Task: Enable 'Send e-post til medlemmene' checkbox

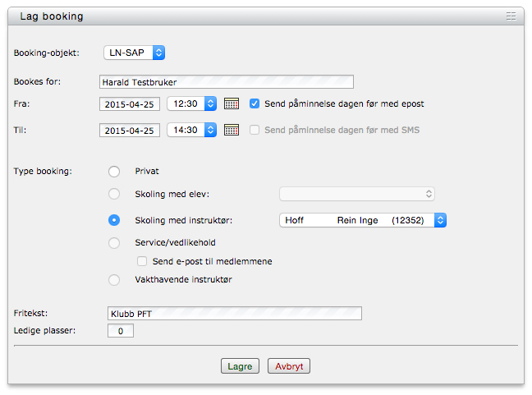Action: (143, 261)
